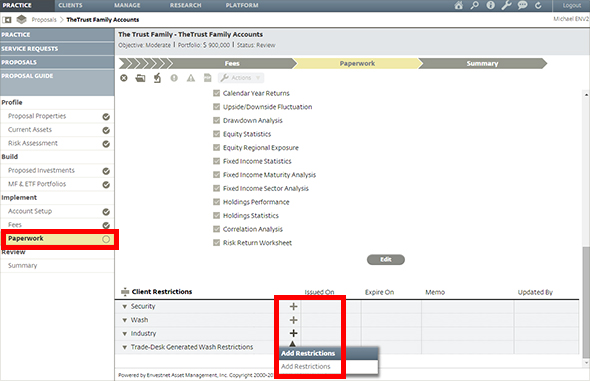Open the CLIENTS top menu
590x381 pixels.
pyautogui.click(x=70, y=5)
